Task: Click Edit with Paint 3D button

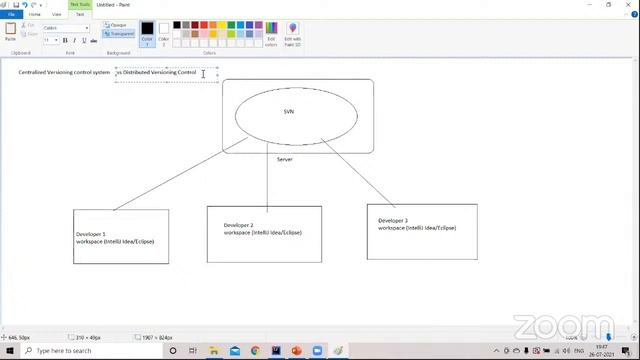Action: pyautogui.click(x=292, y=34)
